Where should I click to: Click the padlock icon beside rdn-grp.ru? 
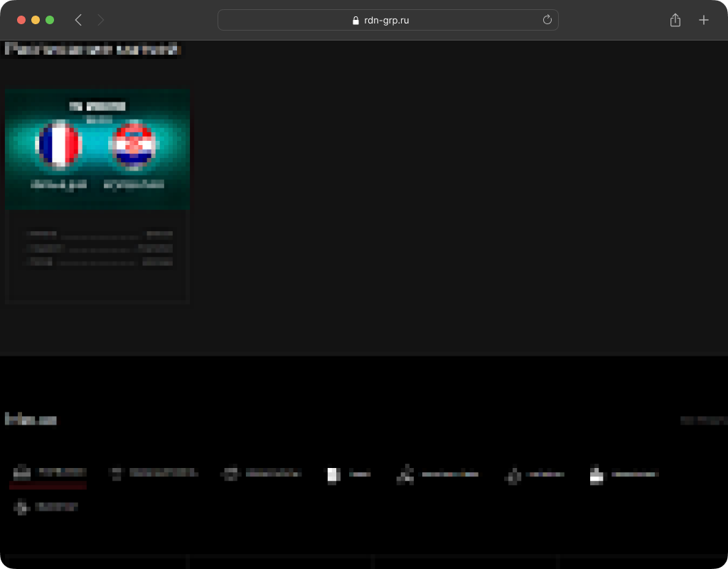356,21
